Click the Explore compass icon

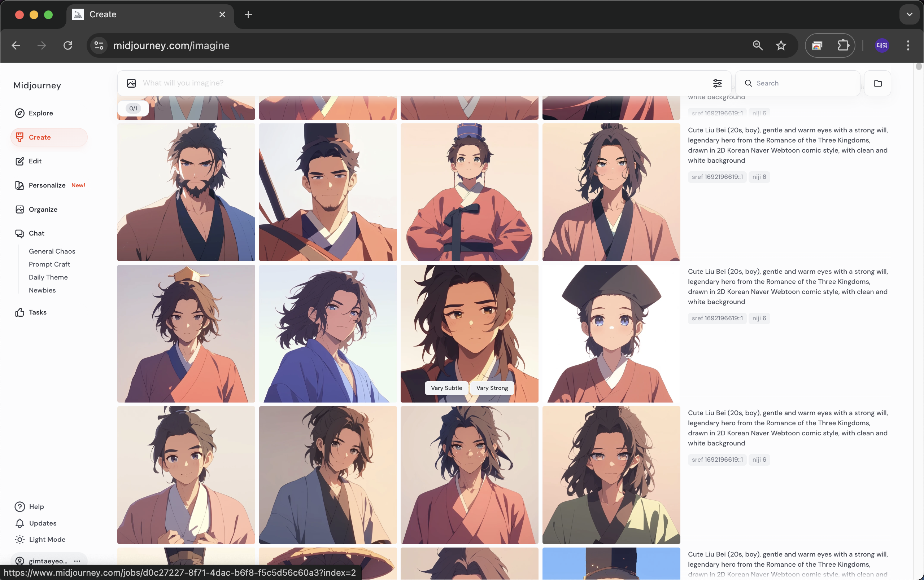(x=19, y=113)
